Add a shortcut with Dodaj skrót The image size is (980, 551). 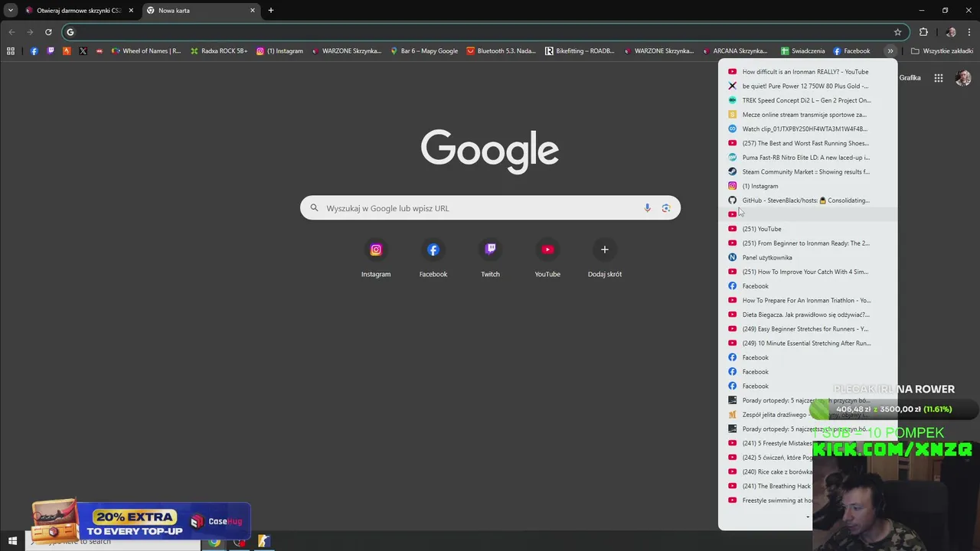pos(605,259)
